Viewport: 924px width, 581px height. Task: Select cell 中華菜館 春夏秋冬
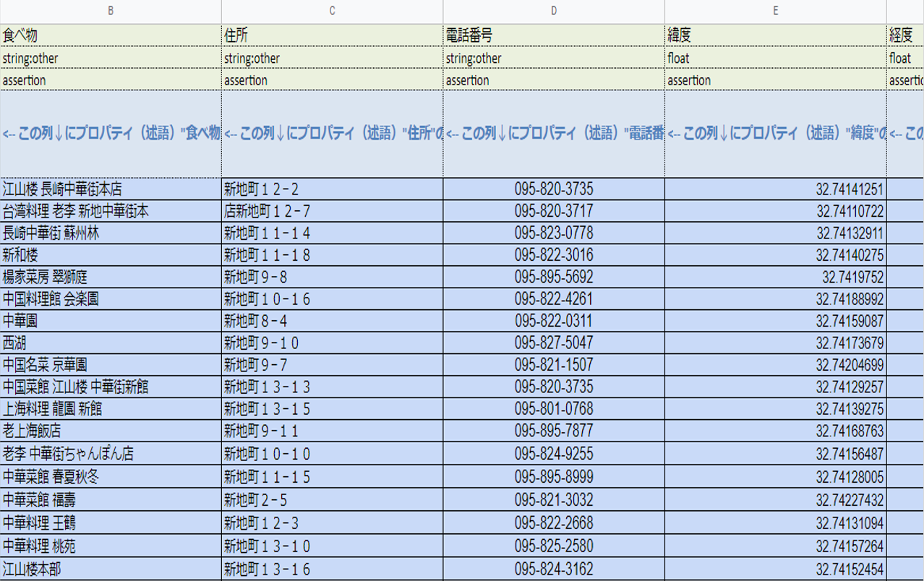(x=111, y=477)
